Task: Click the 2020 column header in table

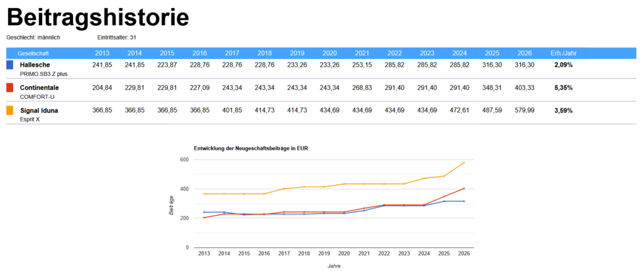Action: (328, 53)
